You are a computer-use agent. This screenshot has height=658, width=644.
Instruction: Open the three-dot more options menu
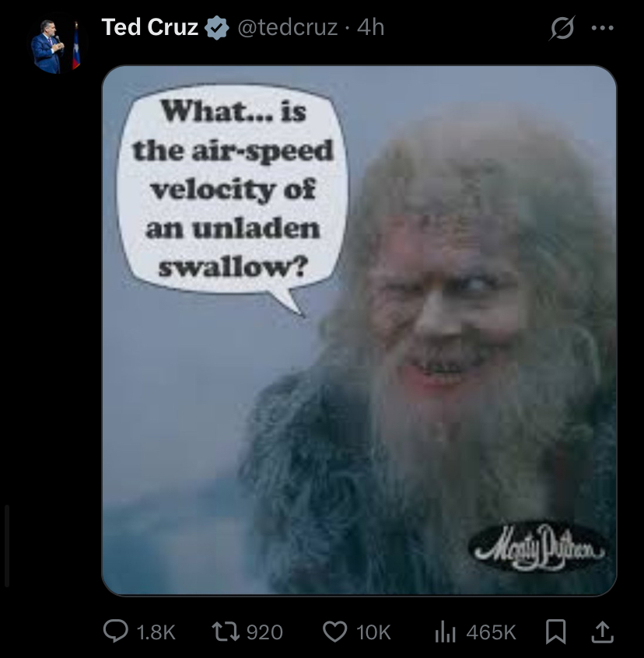[603, 28]
